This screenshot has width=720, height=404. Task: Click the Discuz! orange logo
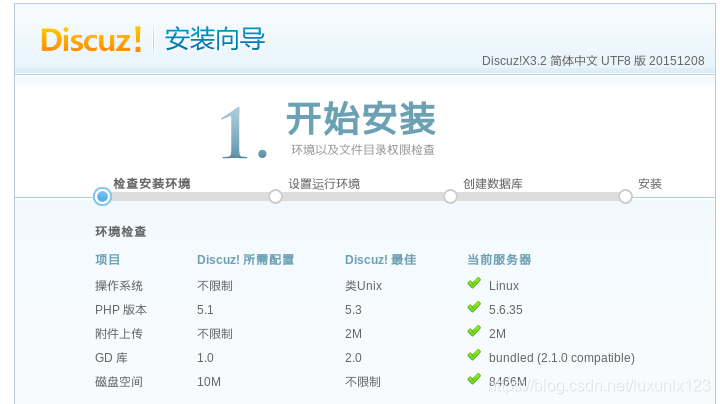(x=91, y=39)
